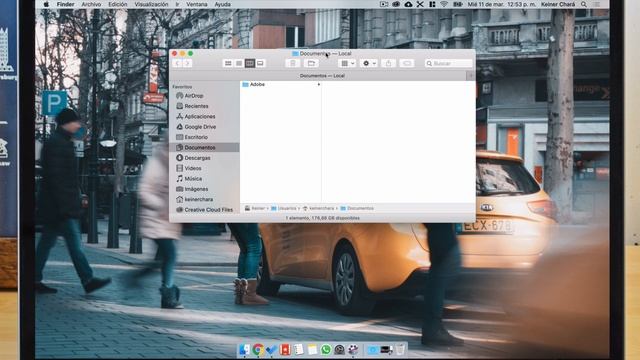Click the delete trash toolbar icon
640x360 pixels.
tap(293, 63)
